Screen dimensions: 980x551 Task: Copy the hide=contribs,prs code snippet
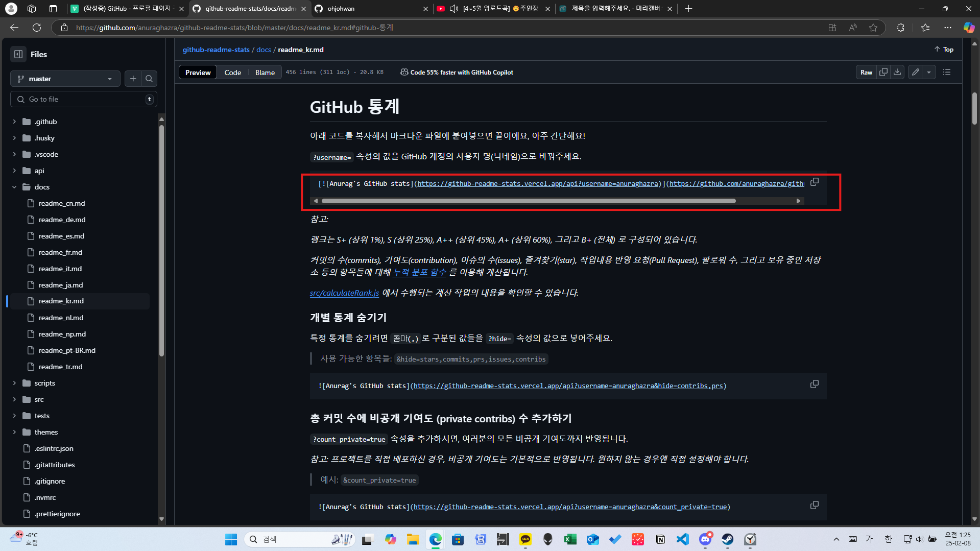pos(815,384)
